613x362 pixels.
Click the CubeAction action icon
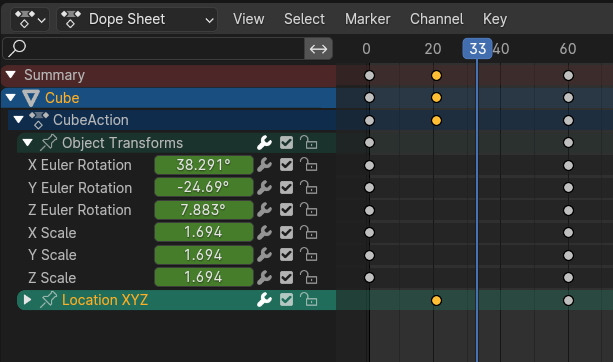(39, 120)
